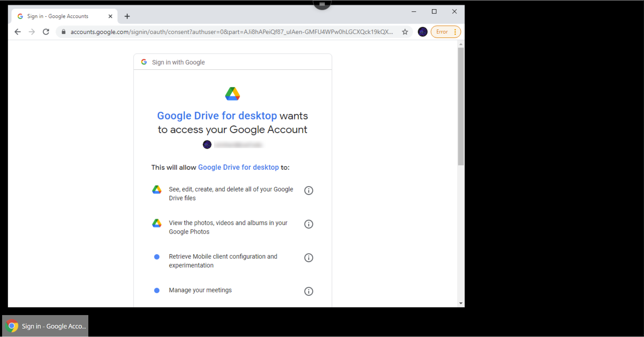Close the Chrome window
644x337 pixels.
tap(454, 12)
